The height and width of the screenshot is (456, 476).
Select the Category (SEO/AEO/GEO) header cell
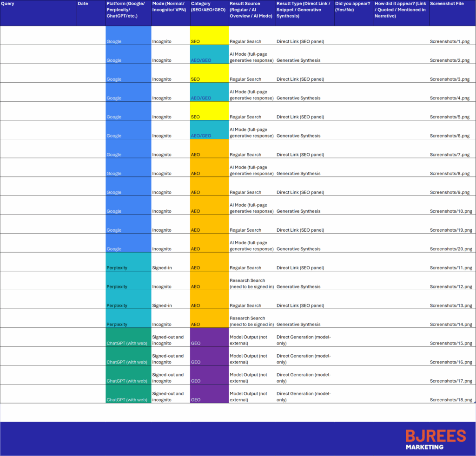click(209, 13)
